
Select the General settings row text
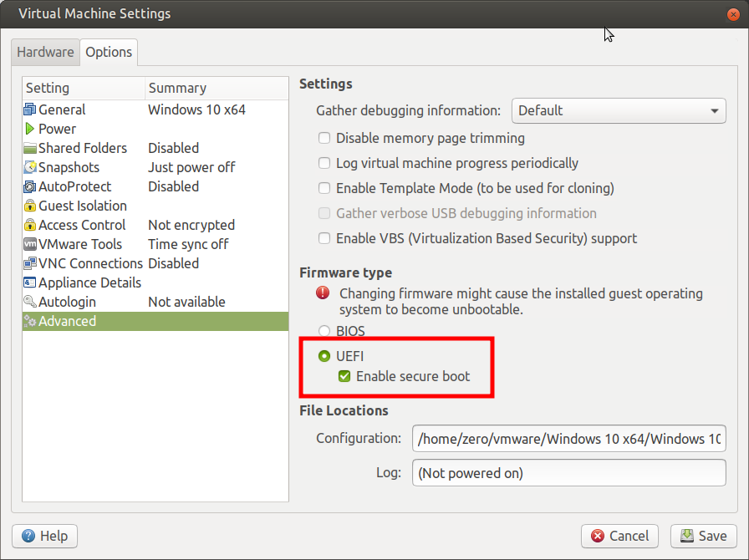pyautogui.click(x=62, y=109)
